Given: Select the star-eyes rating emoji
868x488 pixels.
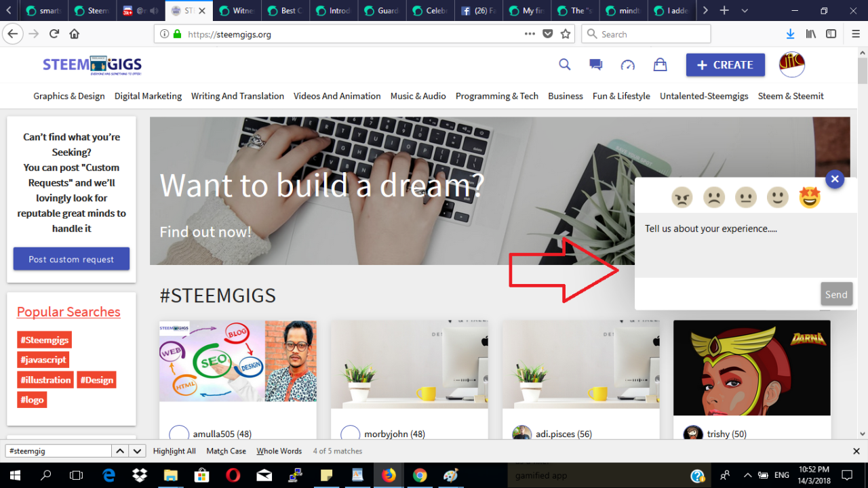Looking at the screenshot, I should click(809, 197).
